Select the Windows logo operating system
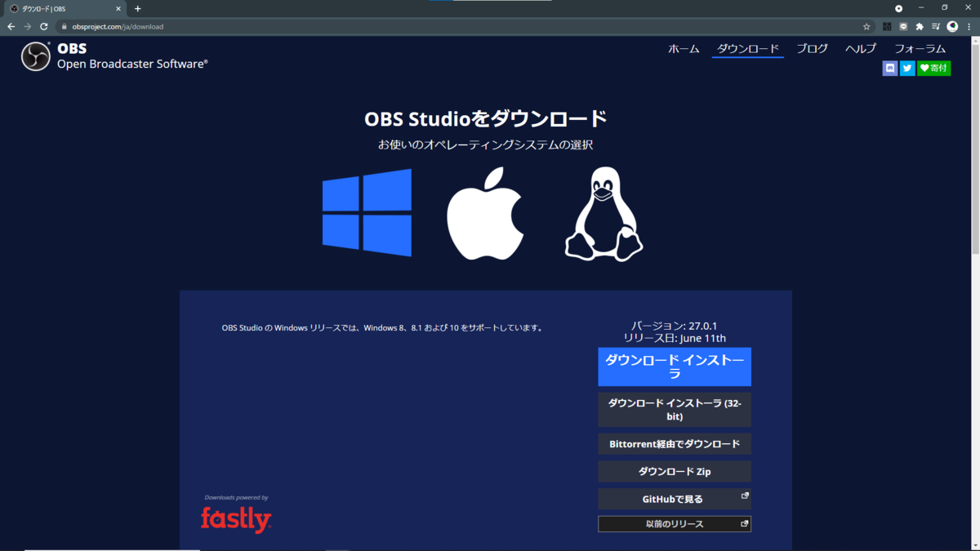Viewport: 980px width, 551px height. (367, 213)
